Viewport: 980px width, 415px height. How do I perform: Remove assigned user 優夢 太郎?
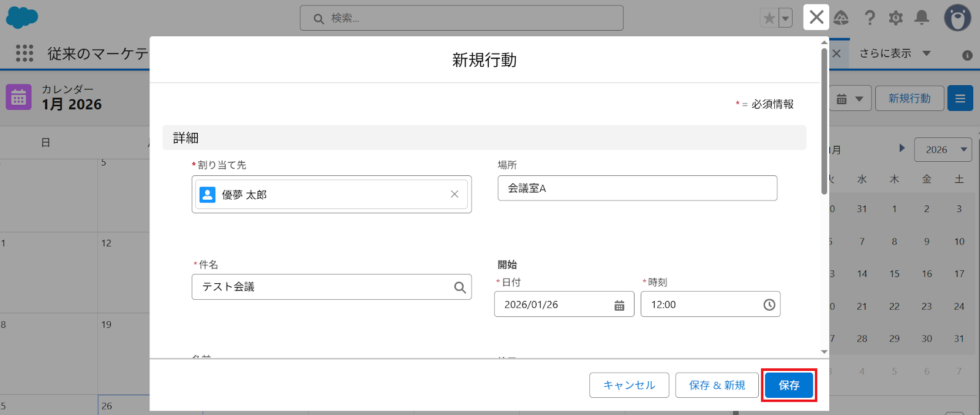454,194
